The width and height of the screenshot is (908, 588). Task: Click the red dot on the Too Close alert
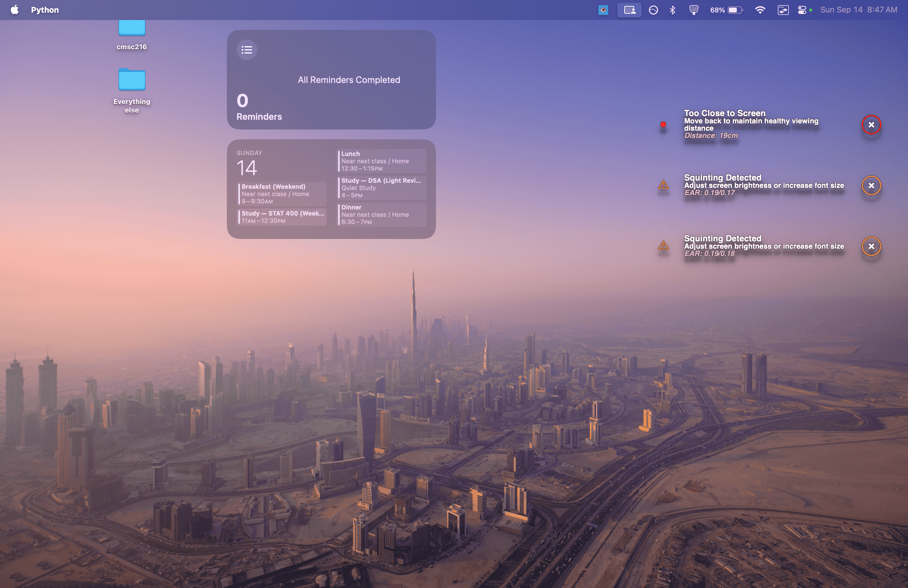click(663, 124)
